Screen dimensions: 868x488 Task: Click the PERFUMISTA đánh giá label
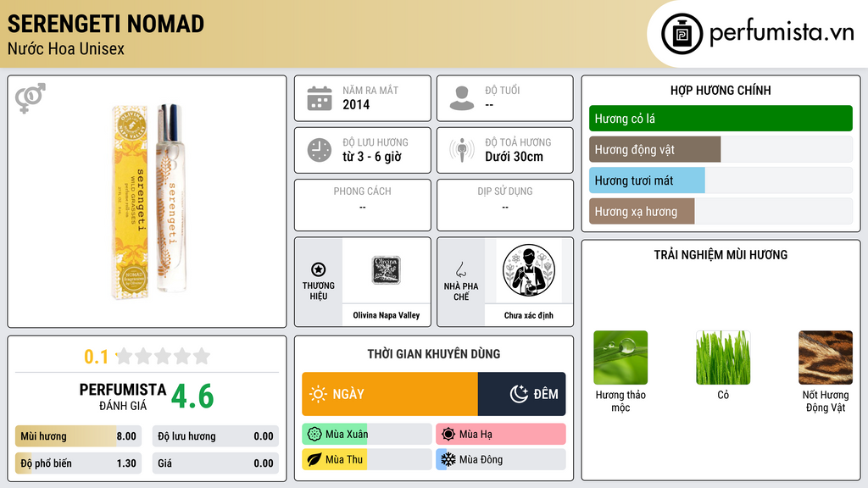(123, 396)
